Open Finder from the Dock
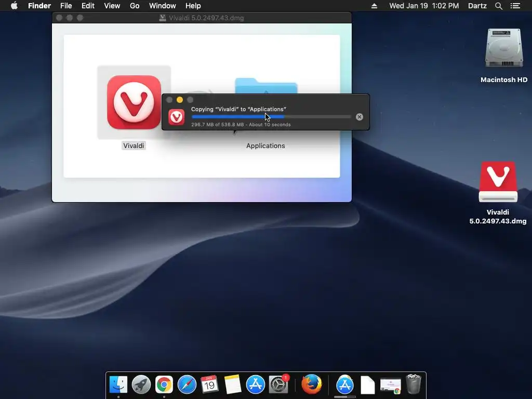532x399 pixels. [x=118, y=384]
